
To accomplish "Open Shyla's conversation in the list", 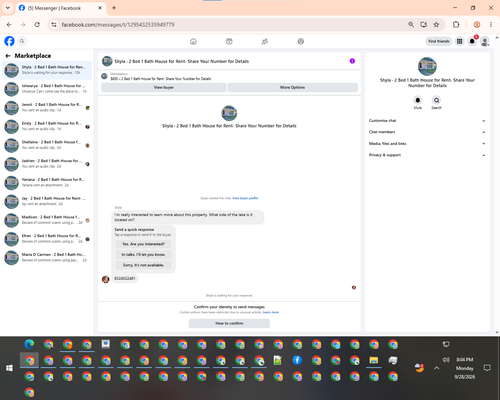I will (x=47, y=70).
